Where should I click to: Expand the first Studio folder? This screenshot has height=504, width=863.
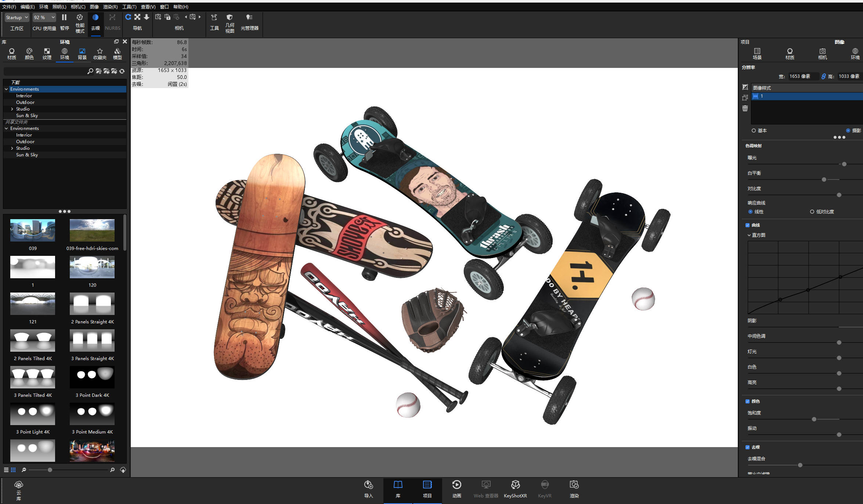(x=12, y=109)
